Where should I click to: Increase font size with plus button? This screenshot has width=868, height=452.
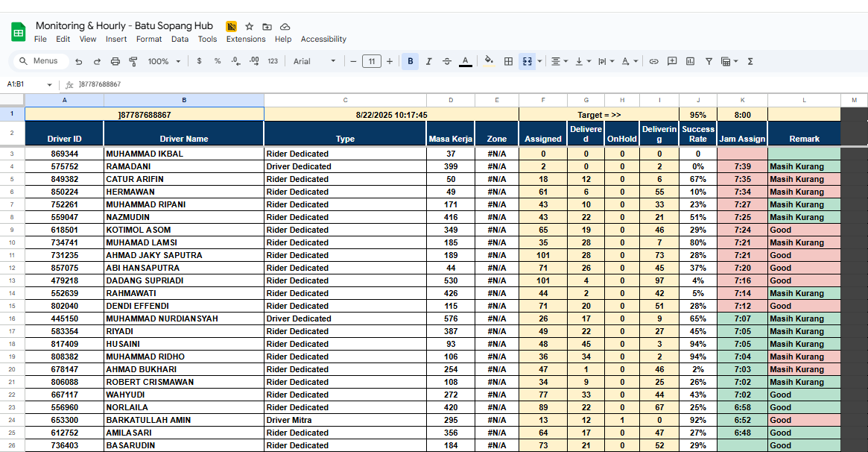click(x=390, y=61)
